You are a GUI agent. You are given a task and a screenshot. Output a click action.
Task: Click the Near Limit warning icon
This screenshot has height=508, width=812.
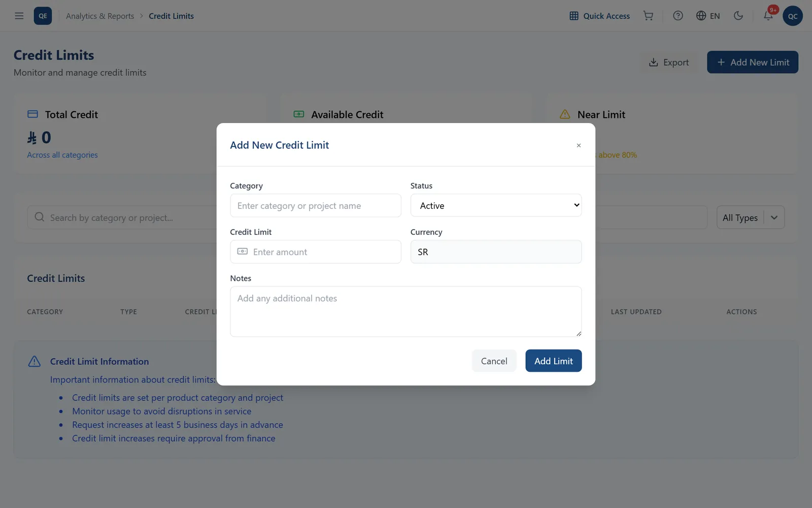pos(565,114)
